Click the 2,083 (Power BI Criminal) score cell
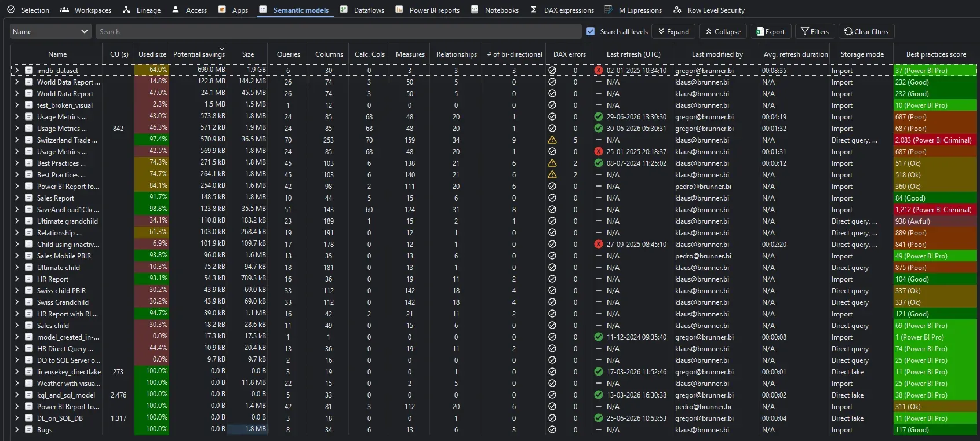 coord(935,140)
